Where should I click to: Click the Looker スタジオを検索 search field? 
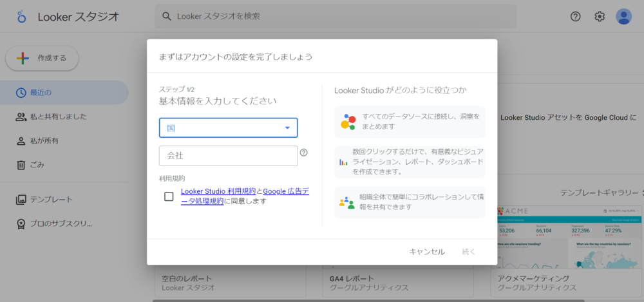click(336, 17)
